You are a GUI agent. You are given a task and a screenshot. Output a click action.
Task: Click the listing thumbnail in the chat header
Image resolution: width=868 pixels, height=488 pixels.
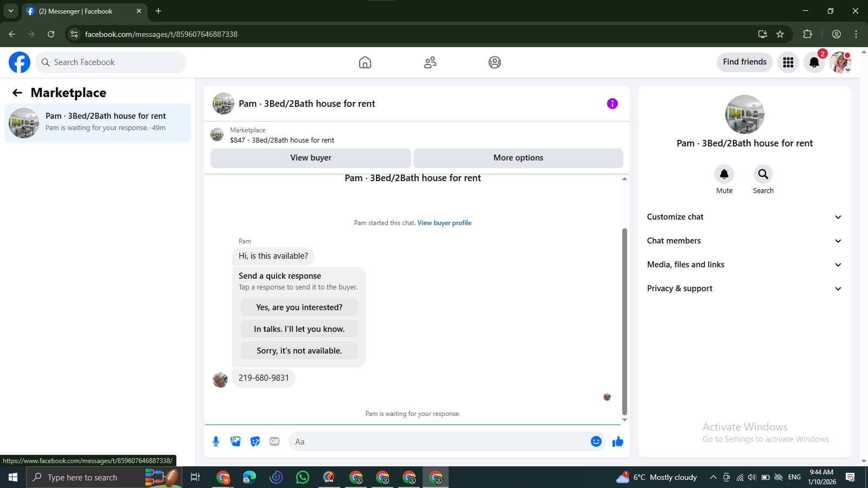224,104
